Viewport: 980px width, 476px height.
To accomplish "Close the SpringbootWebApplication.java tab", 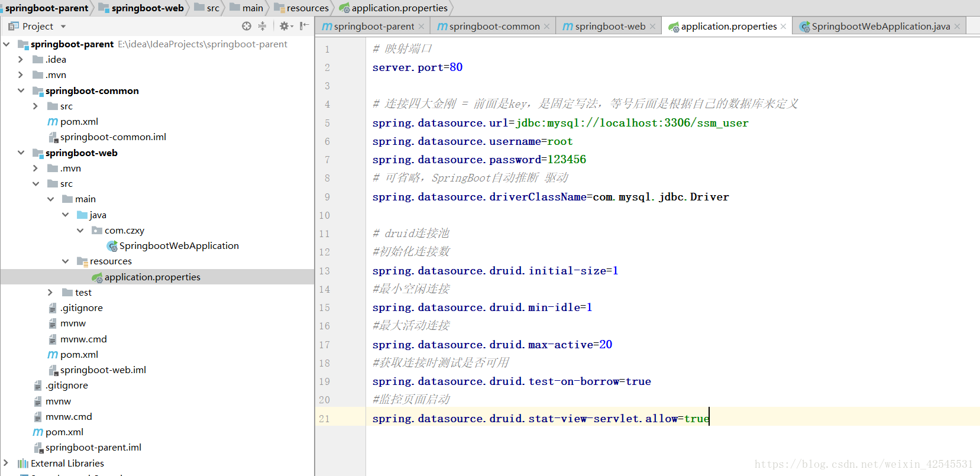I will [957, 27].
